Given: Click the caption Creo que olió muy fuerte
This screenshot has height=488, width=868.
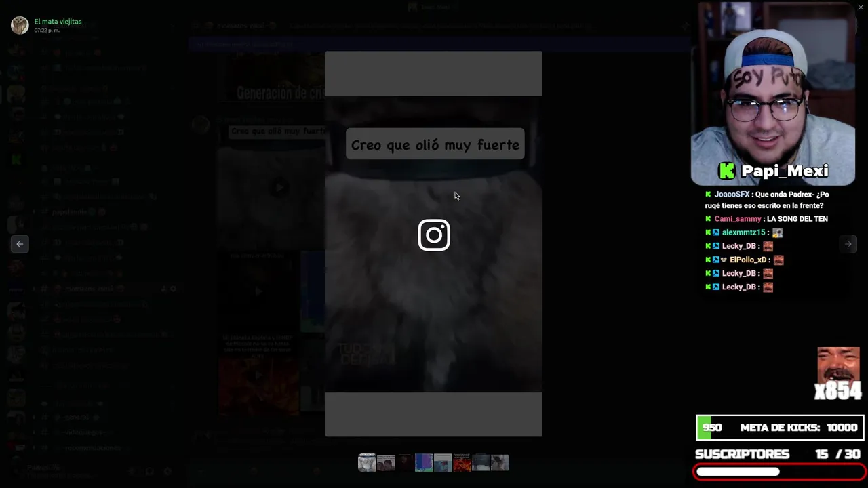Looking at the screenshot, I should (x=435, y=144).
